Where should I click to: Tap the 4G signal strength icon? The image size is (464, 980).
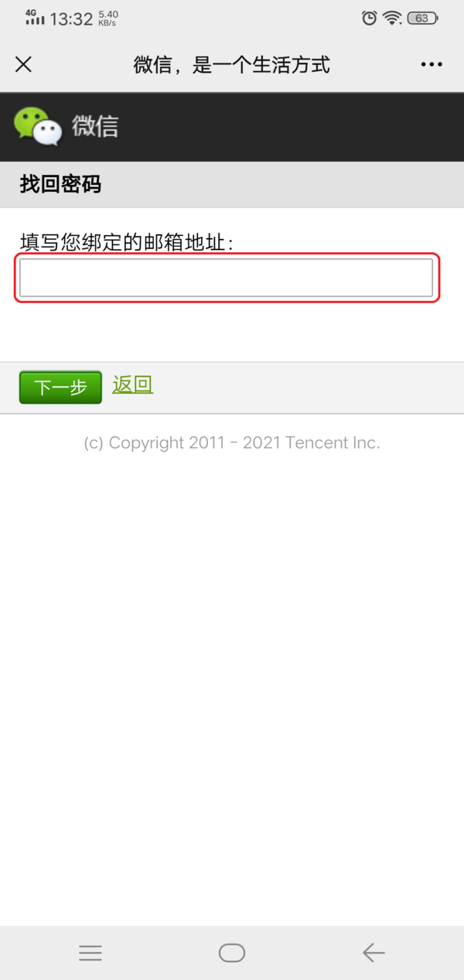pyautogui.click(x=35, y=17)
